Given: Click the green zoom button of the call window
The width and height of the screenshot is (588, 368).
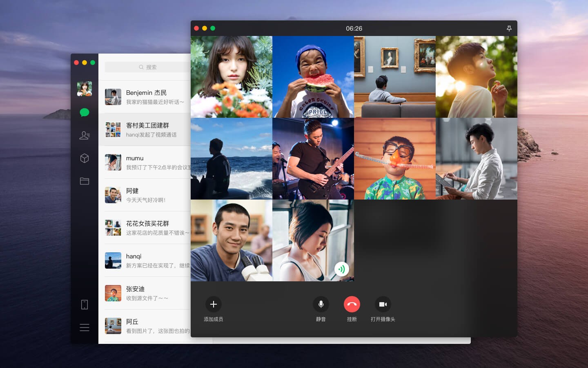Looking at the screenshot, I should pyautogui.click(x=213, y=28).
